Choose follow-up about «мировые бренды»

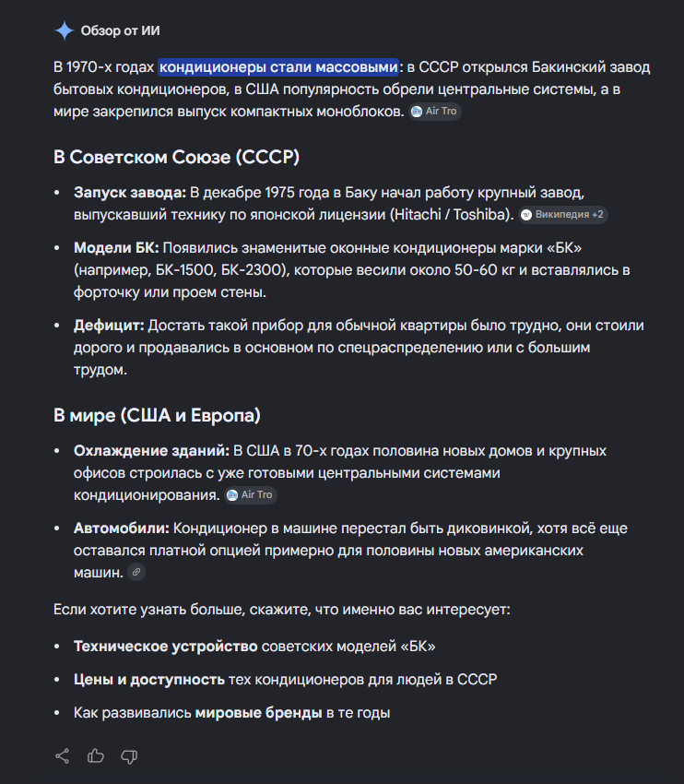(x=231, y=713)
